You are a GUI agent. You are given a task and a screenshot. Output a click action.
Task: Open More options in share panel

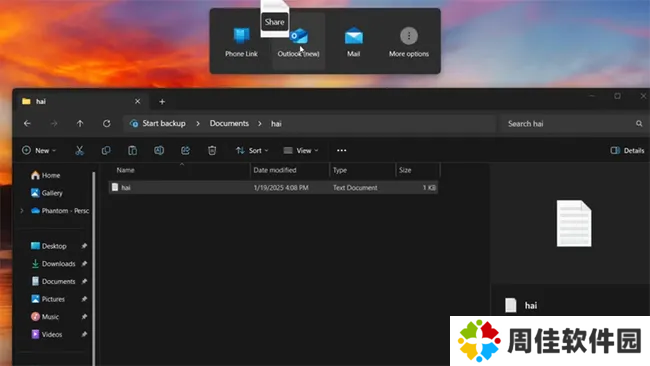pyautogui.click(x=409, y=41)
